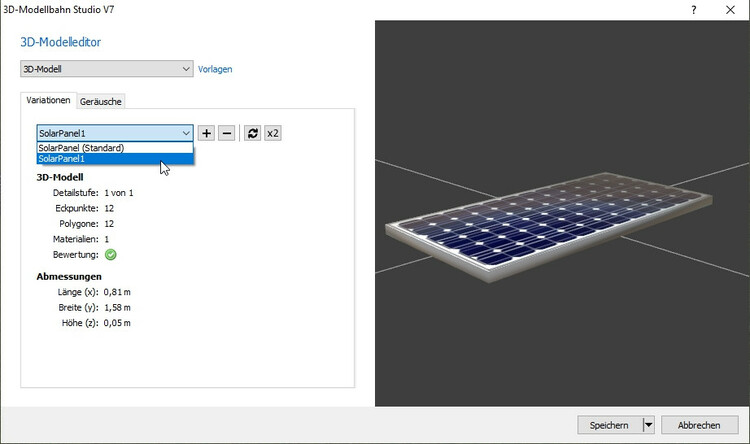Click the 3D-Modellbahn Studio V7 title bar
The image size is (750, 444).
coord(300,8)
